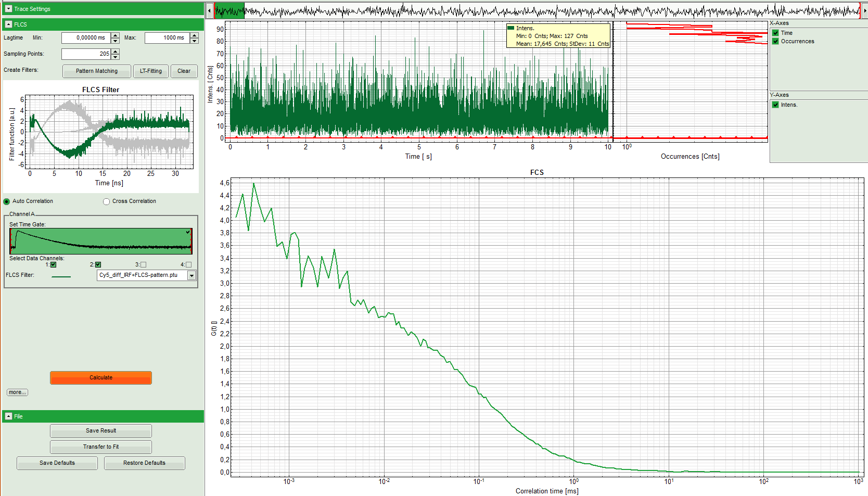
Task: Select Cross Correlation mode
Action: tap(106, 201)
